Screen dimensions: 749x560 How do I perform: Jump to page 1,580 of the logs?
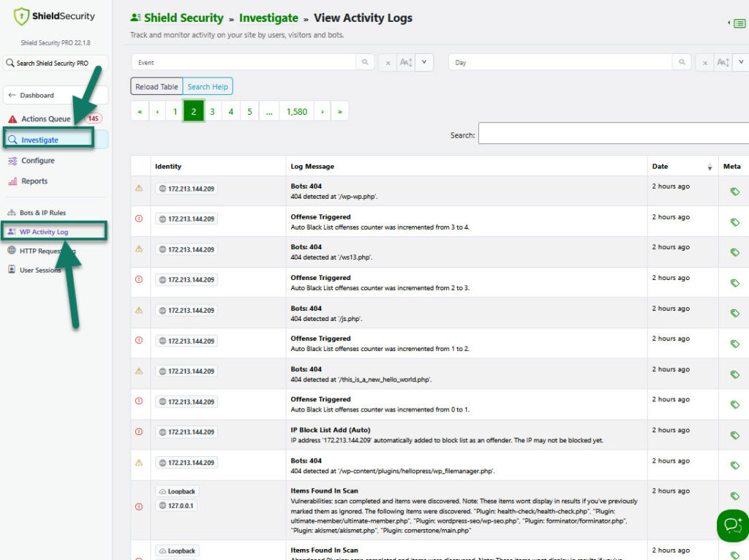[x=297, y=112]
